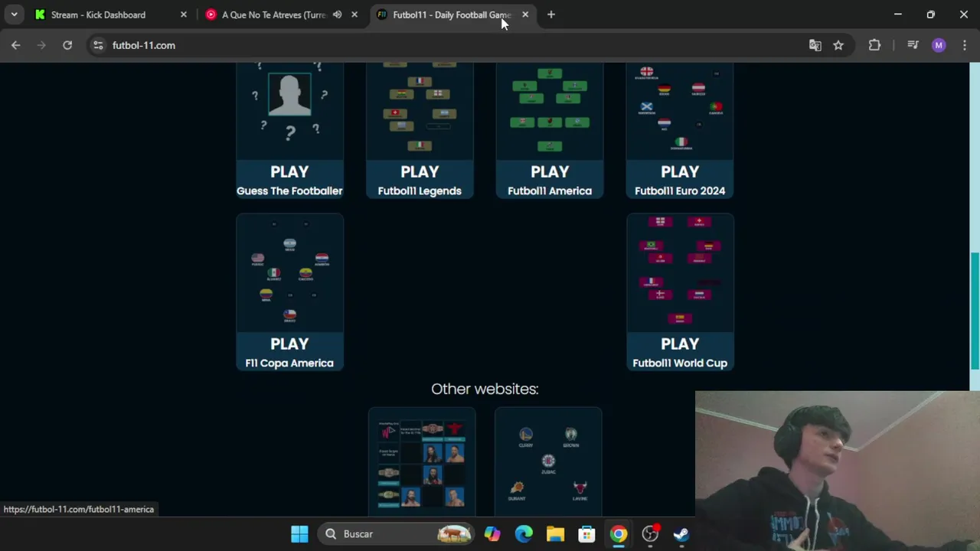Open the wrestling grid other-website thumbnail
Image resolution: width=980 pixels, height=551 pixels.
click(422, 462)
